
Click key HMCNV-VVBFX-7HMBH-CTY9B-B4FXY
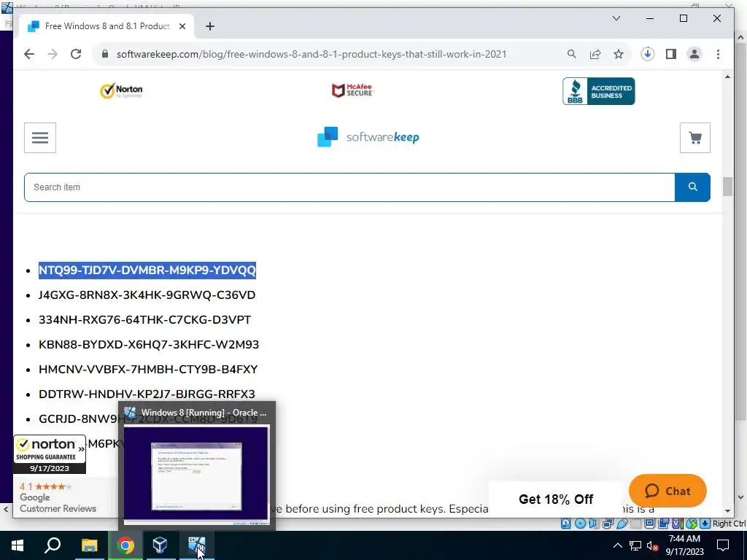click(x=148, y=369)
